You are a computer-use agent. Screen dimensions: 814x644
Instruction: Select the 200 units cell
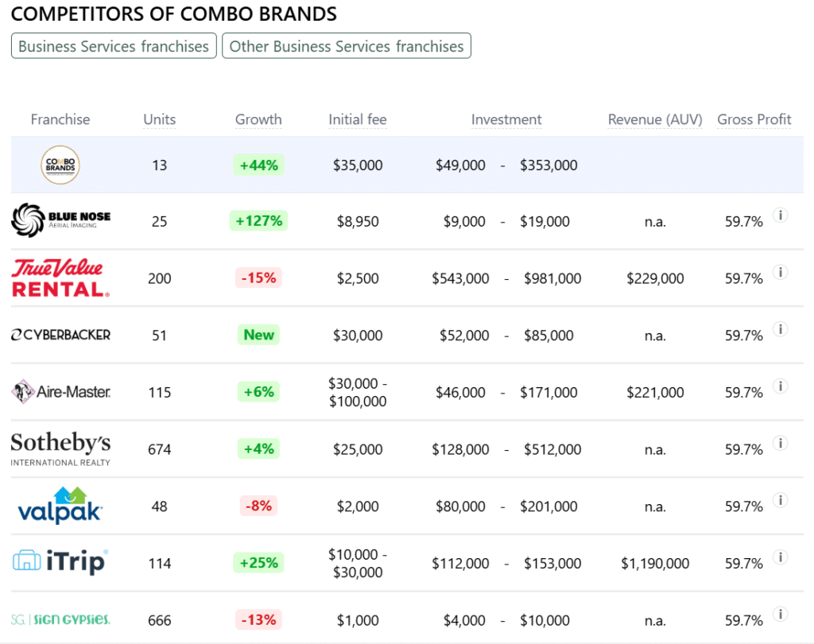(159, 278)
